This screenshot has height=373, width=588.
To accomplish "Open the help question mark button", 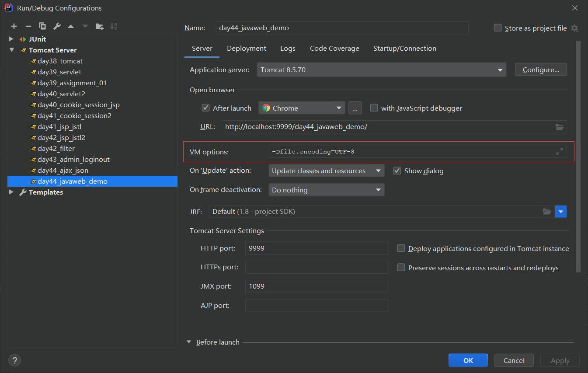I will pos(14,360).
